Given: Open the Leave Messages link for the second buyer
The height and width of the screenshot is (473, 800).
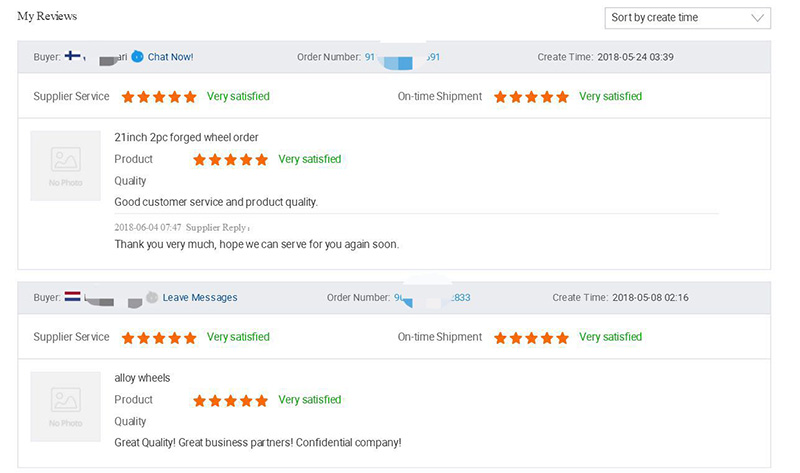Looking at the screenshot, I should [x=200, y=297].
